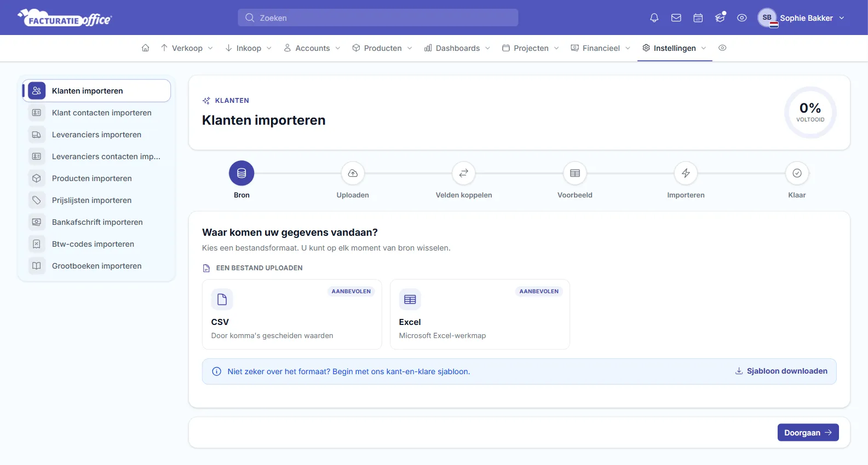Open the Voorbeeld step icon
The height and width of the screenshot is (465, 868).
[575, 173]
